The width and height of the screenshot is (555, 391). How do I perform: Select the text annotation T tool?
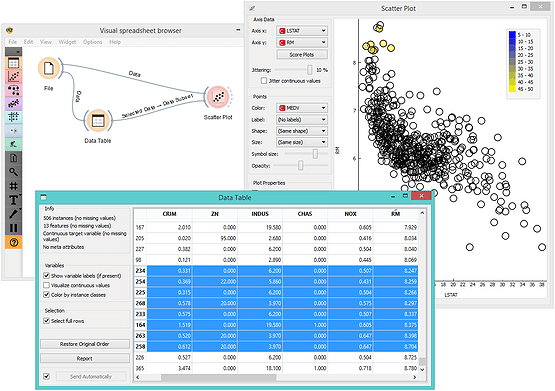click(x=13, y=200)
